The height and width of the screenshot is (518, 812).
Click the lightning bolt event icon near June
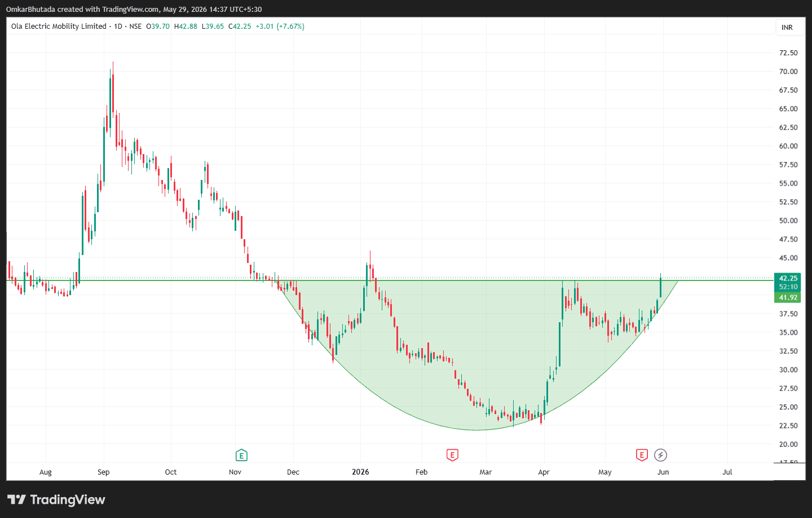(x=660, y=455)
